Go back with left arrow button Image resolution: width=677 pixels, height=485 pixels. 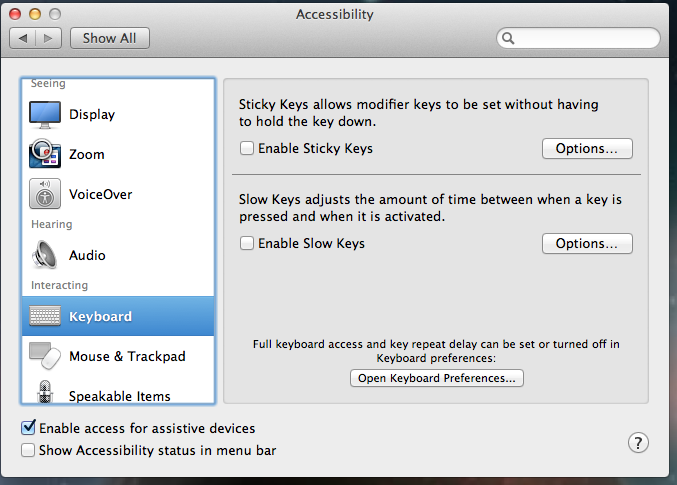point(23,38)
